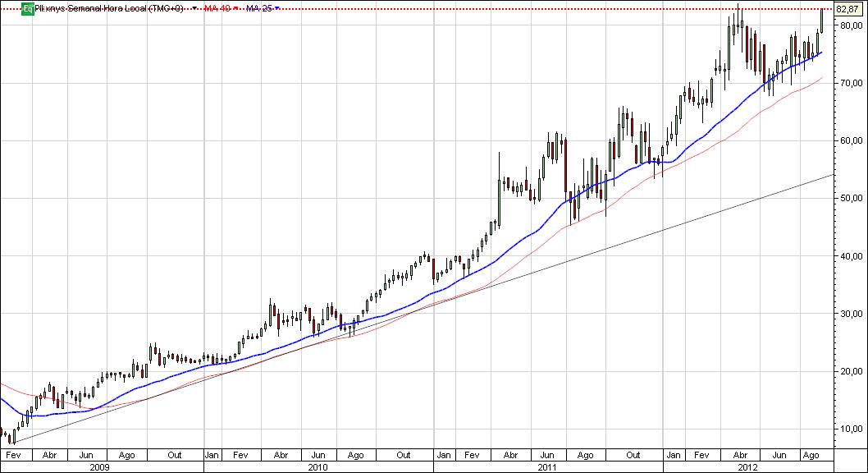Click the Jan label starting year 2011
The image size is (868, 473).
(443, 455)
